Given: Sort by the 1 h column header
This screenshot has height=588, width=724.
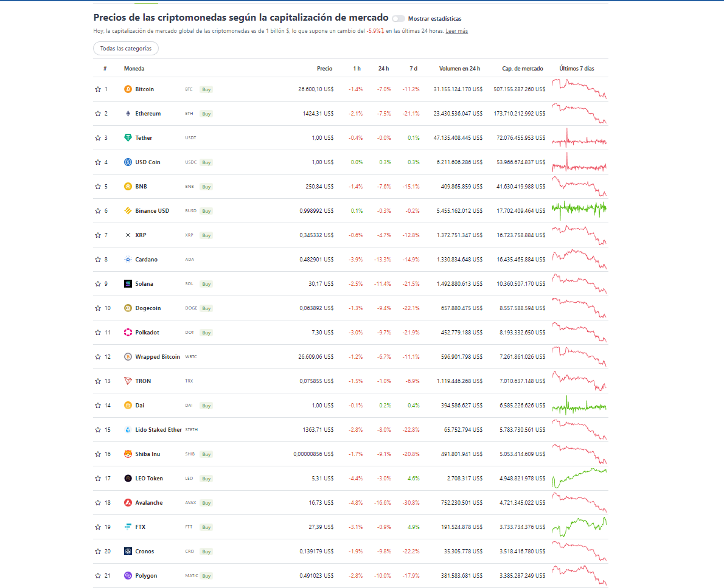Looking at the screenshot, I should point(357,68).
